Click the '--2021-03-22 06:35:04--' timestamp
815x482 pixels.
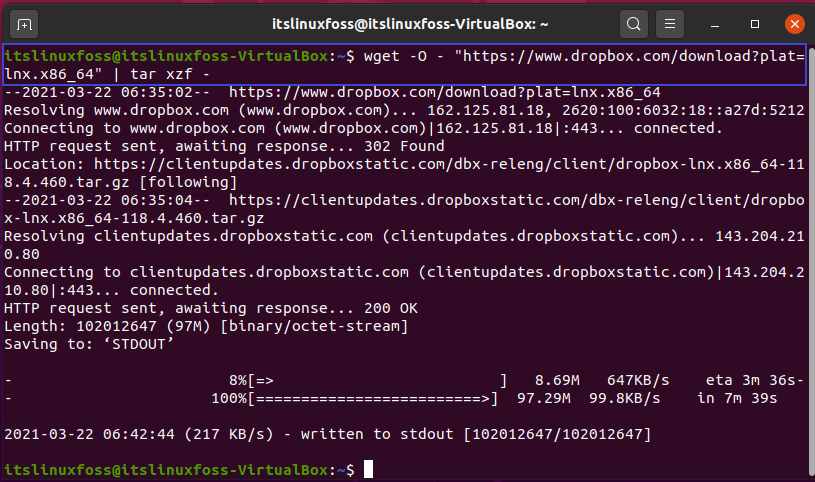point(107,200)
